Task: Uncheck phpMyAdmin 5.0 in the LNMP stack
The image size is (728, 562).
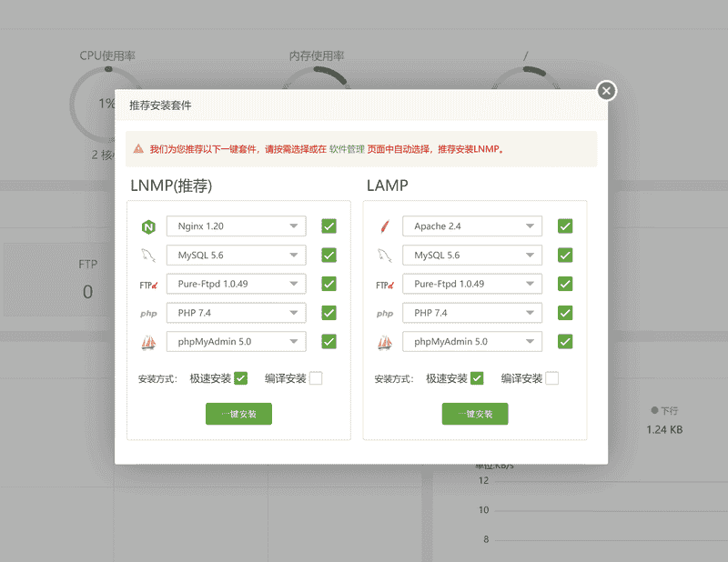Action: click(329, 342)
